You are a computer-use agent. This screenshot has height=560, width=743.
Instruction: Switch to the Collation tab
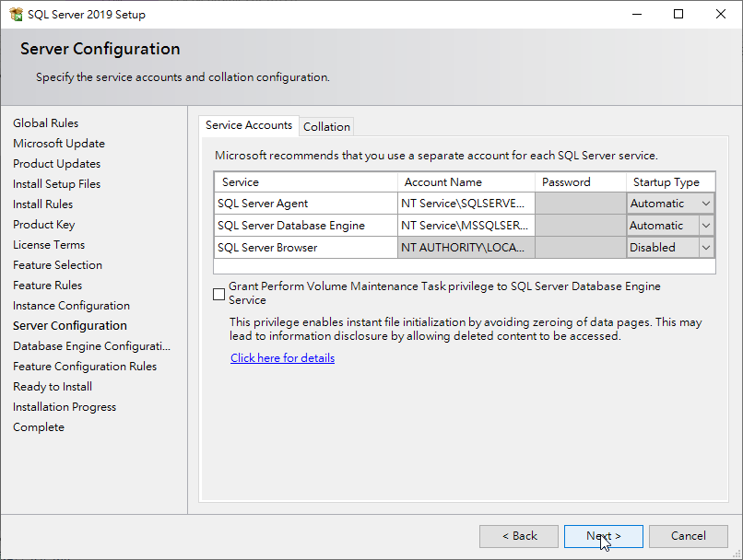click(326, 127)
